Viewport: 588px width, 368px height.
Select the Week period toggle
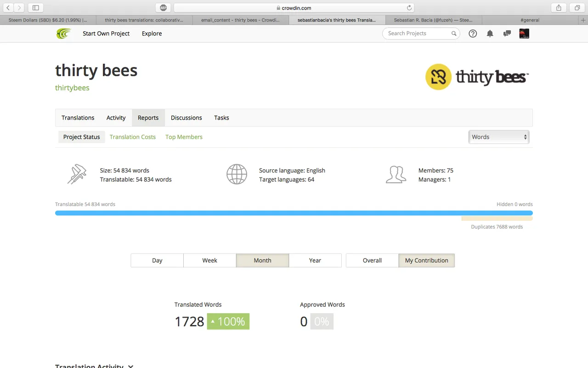pos(210,260)
